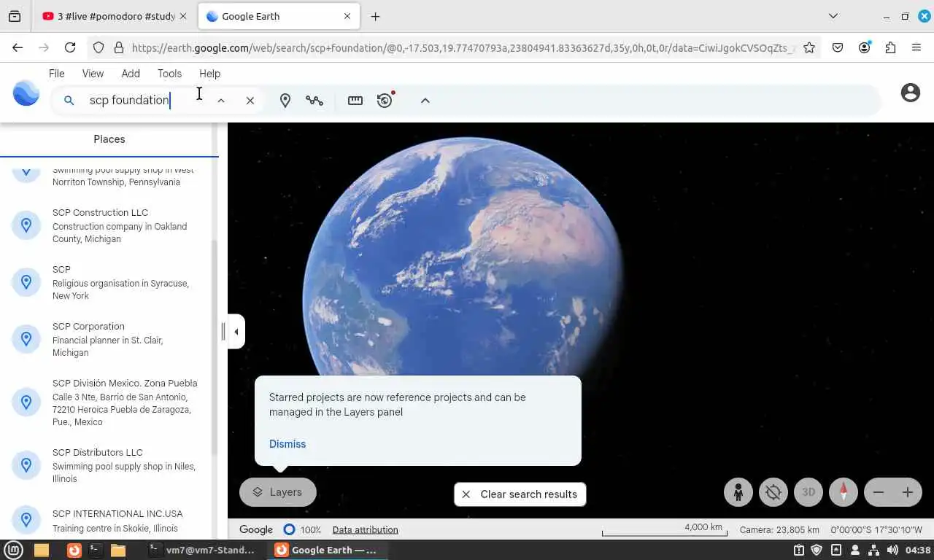The height and width of the screenshot is (560, 934).
Task: Select SCP División Mexico. Zona Puebla result
Action: 106,402
